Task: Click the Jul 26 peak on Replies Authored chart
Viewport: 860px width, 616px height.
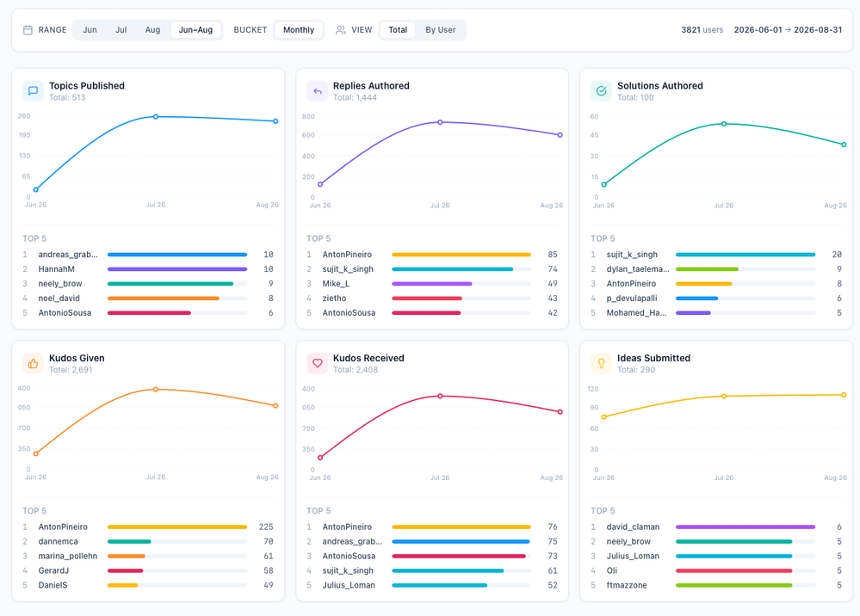Action: click(x=440, y=122)
